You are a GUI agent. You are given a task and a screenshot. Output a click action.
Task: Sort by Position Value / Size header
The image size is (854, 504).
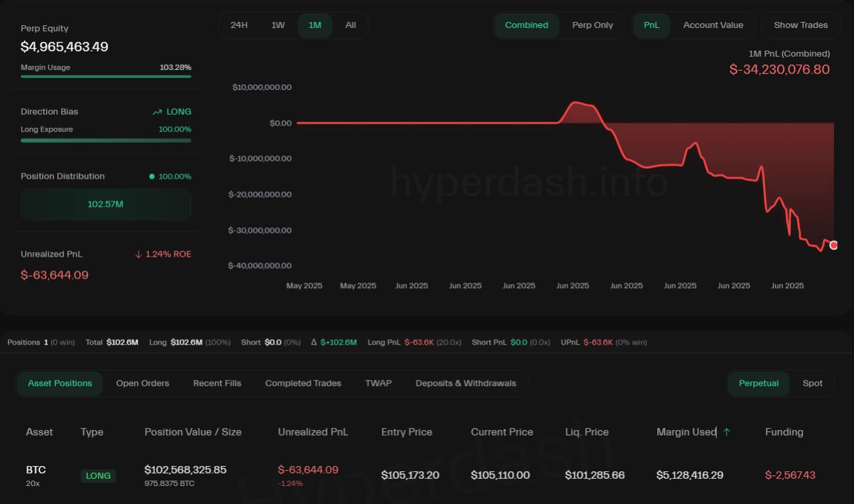193,432
